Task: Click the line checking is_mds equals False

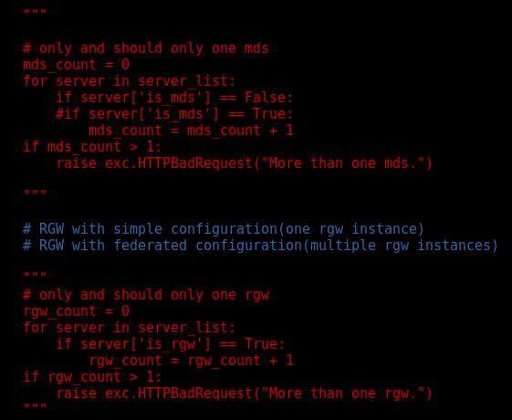Action: coord(174,98)
